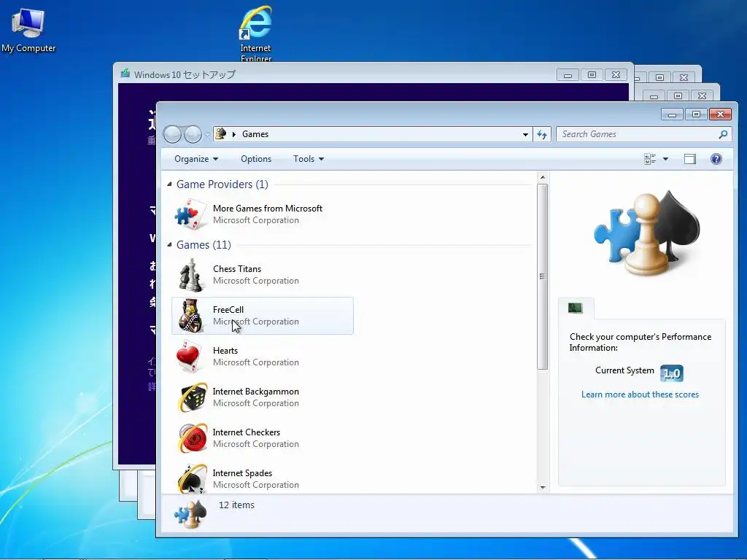
Task: Maximize the Windows 10 setup window
Action: point(592,75)
